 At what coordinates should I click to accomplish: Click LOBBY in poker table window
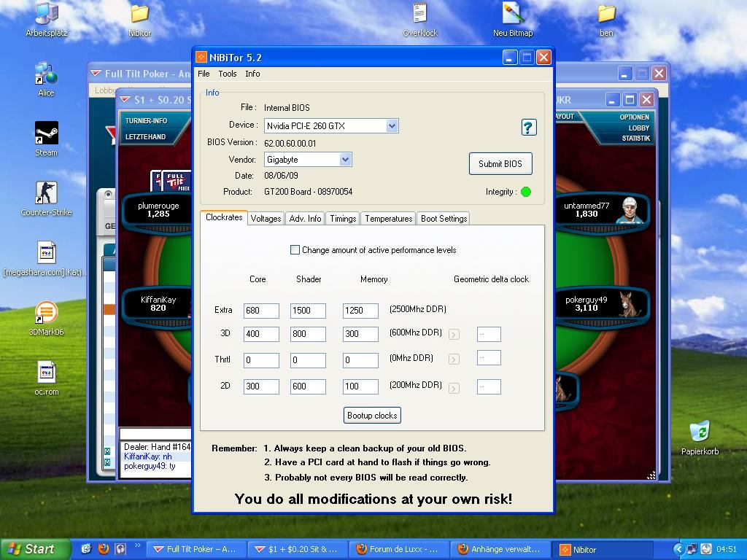639,128
